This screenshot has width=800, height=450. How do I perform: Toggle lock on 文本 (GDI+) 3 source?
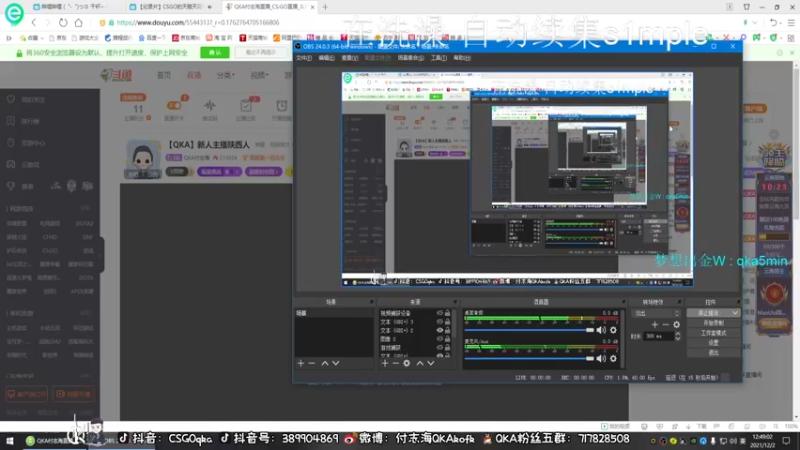(447, 322)
